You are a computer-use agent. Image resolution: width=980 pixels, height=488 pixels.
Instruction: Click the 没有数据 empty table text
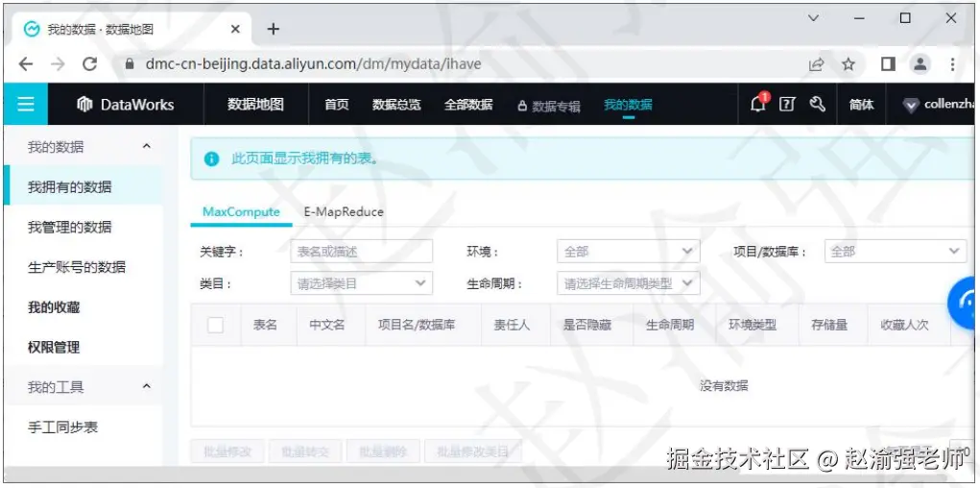tap(724, 385)
